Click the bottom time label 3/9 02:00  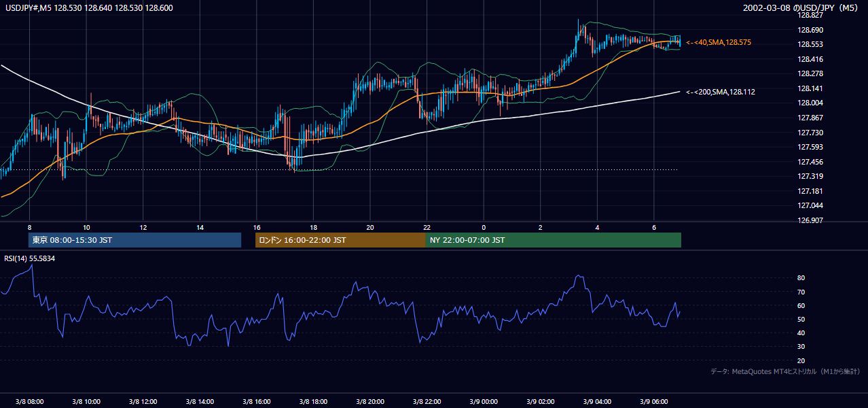541,402
